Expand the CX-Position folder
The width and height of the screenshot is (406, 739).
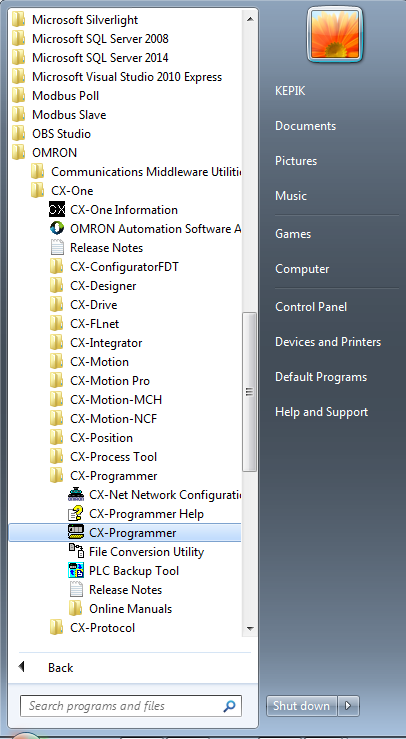coord(91,437)
